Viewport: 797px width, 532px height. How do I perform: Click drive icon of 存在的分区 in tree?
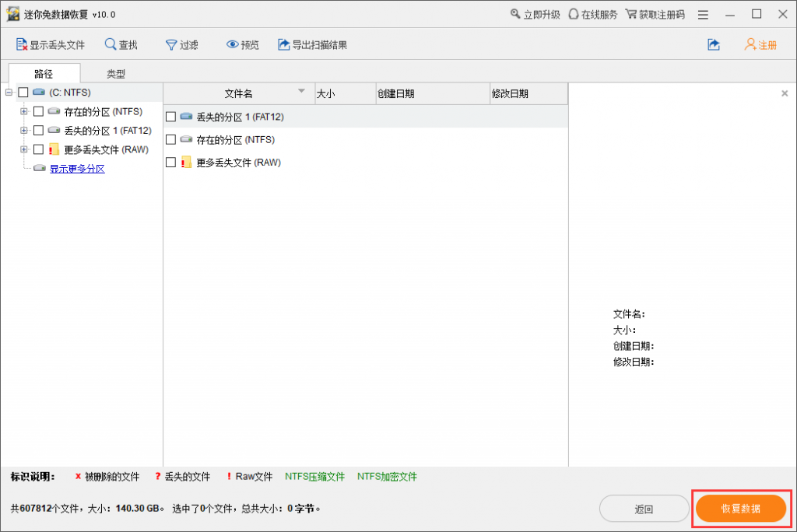pyautogui.click(x=54, y=110)
